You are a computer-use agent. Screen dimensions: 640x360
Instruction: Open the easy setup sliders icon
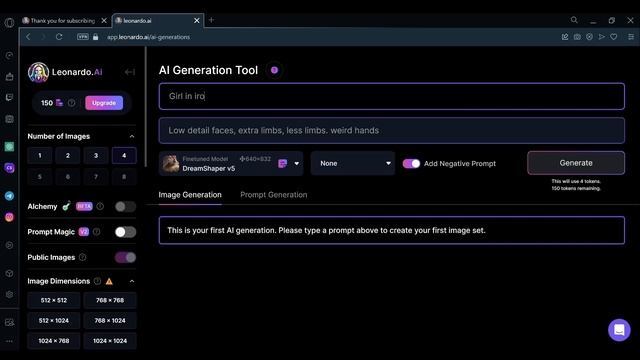pyautogui.click(x=631, y=37)
